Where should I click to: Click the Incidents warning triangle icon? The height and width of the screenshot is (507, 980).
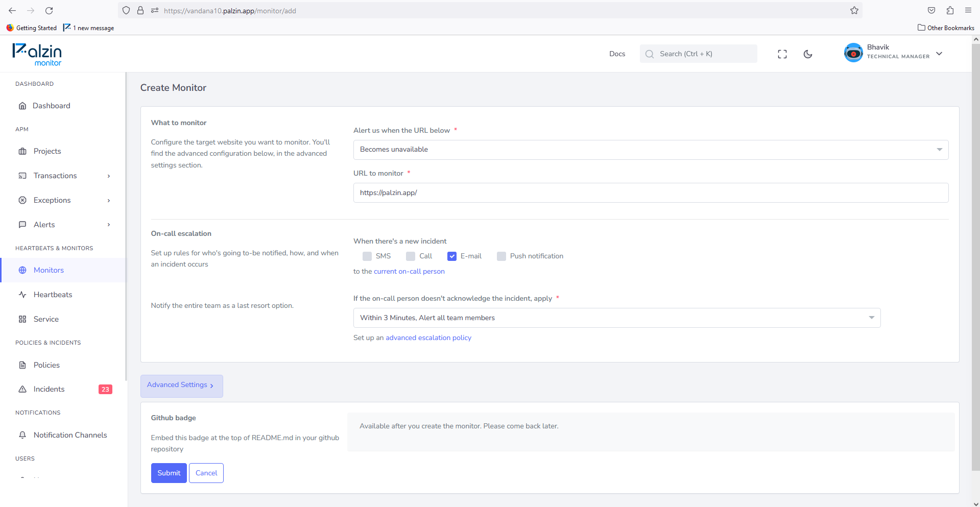pos(22,389)
